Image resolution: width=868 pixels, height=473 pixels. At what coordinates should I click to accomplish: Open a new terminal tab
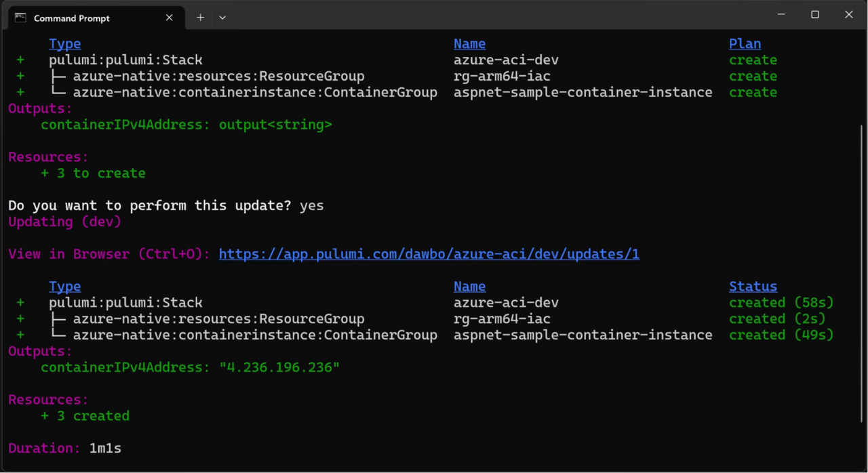[200, 18]
